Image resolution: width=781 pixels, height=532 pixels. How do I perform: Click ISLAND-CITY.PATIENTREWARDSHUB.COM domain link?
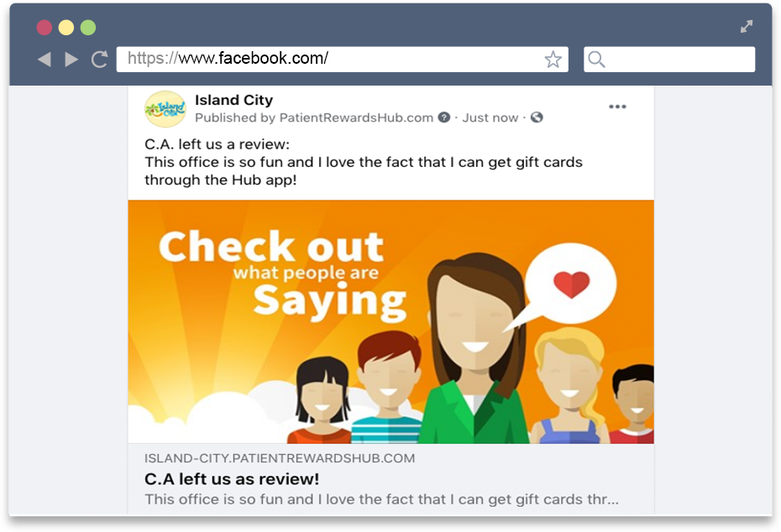click(280, 458)
